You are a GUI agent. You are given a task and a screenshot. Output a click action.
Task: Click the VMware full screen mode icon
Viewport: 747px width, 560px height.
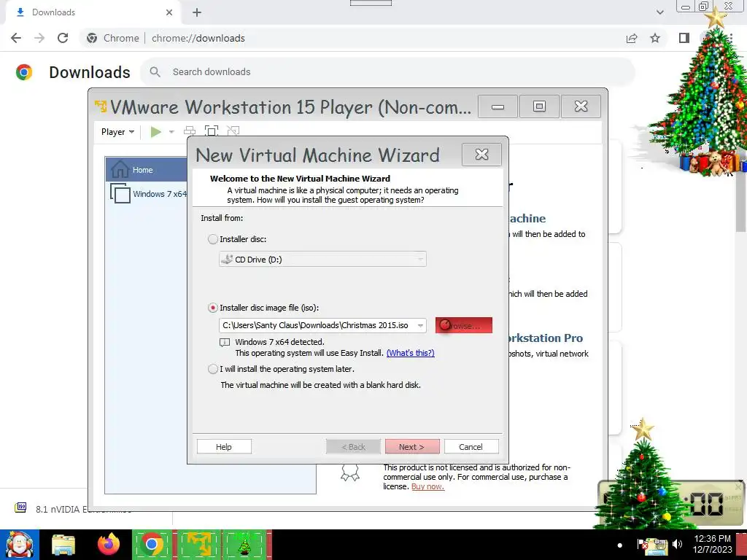(x=211, y=131)
